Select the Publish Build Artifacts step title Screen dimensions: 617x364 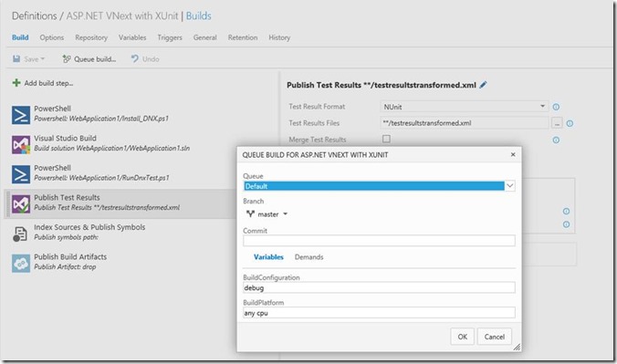[x=70, y=256]
